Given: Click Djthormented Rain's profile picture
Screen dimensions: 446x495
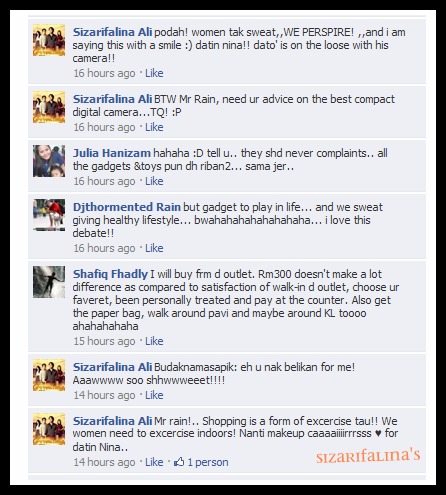Looking at the screenshot, I should (49, 215).
